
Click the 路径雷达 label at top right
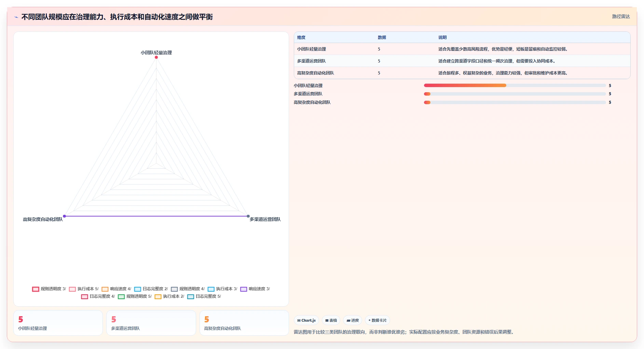[621, 16]
